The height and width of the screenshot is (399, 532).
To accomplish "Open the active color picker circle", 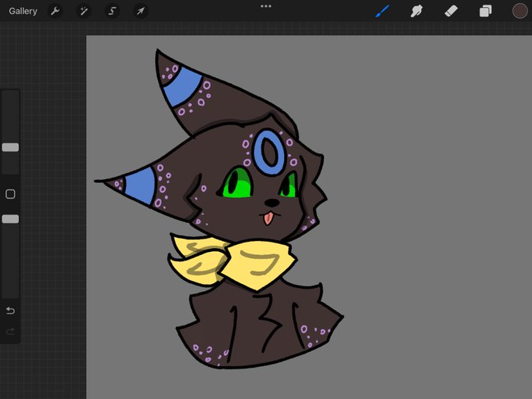I will click(x=519, y=11).
